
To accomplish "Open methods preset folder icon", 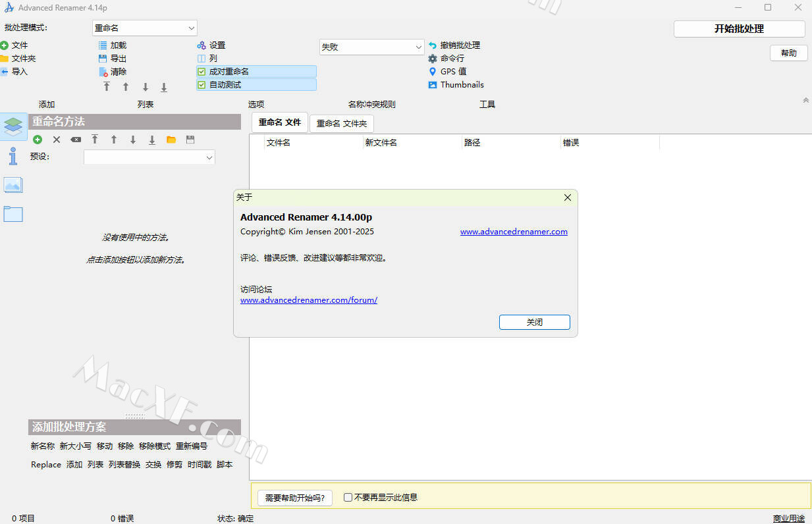I will (x=171, y=140).
